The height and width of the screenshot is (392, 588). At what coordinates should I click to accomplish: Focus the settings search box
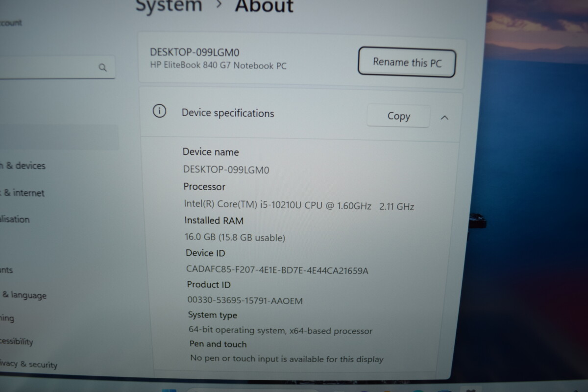pyautogui.click(x=58, y=67)
